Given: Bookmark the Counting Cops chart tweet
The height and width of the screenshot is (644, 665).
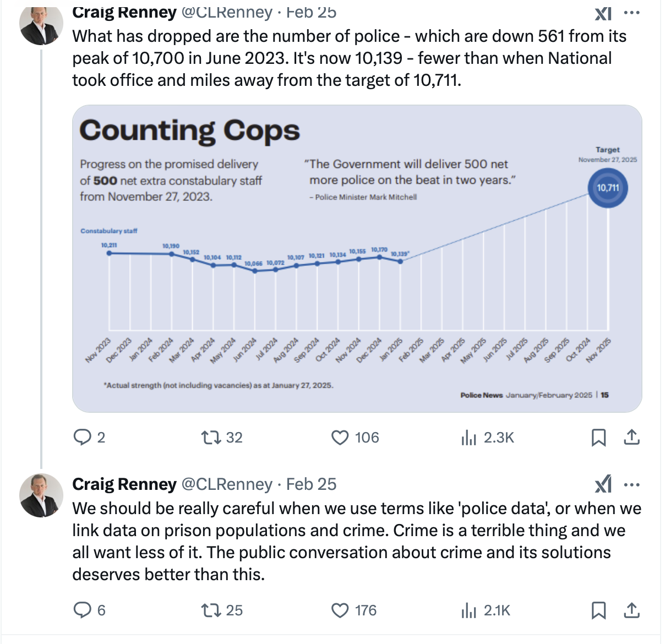Looking at the screenshot, I should coord(598,438).
